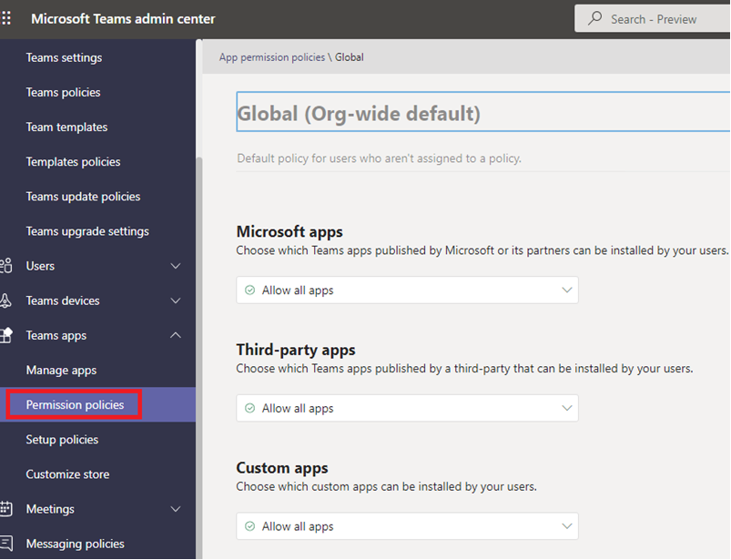
Task: Click the Search - Preview box
Action: click(653, 18)
